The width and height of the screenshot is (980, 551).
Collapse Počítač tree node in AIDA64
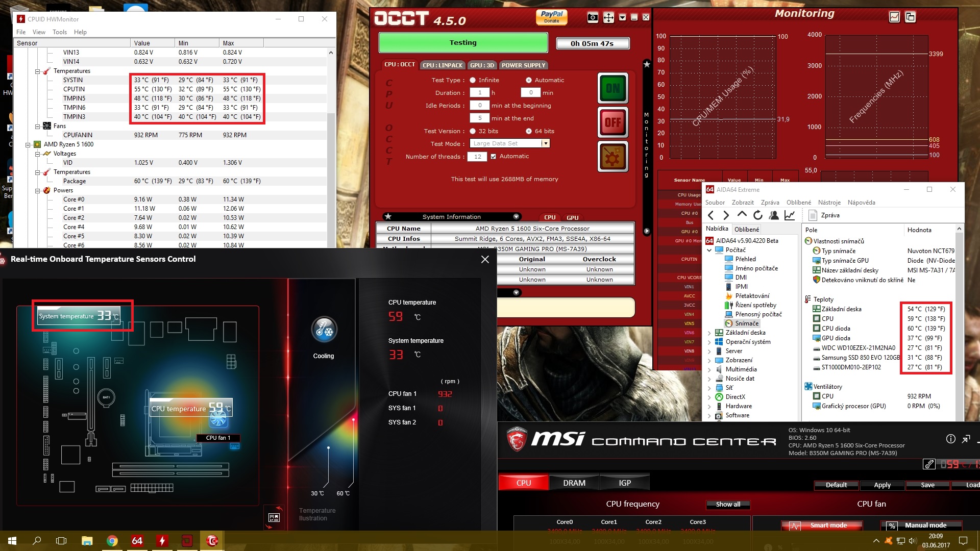pos(709,250)
